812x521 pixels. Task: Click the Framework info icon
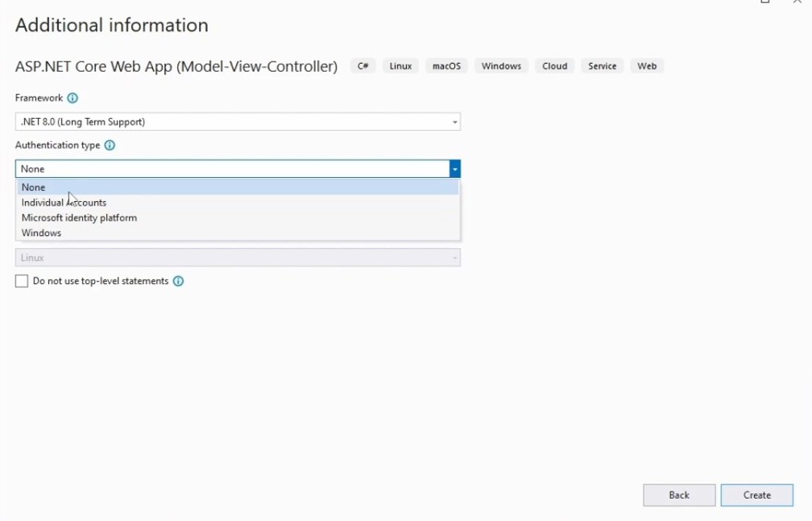tap(73, 98)
